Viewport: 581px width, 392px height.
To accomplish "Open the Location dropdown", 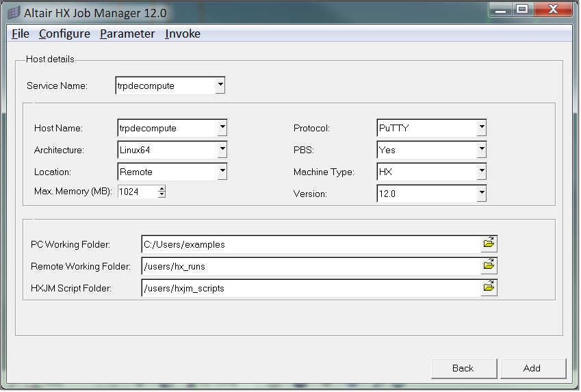I will [222, 172].
